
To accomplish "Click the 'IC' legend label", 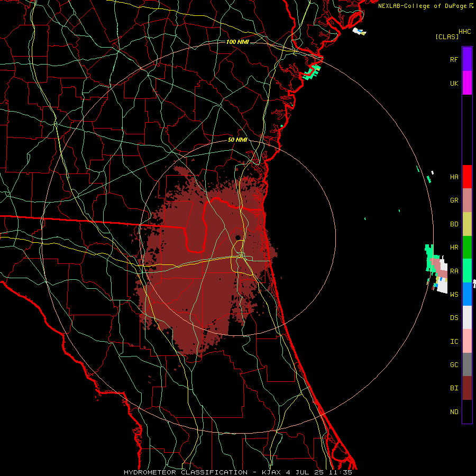I will click(454, 341).
